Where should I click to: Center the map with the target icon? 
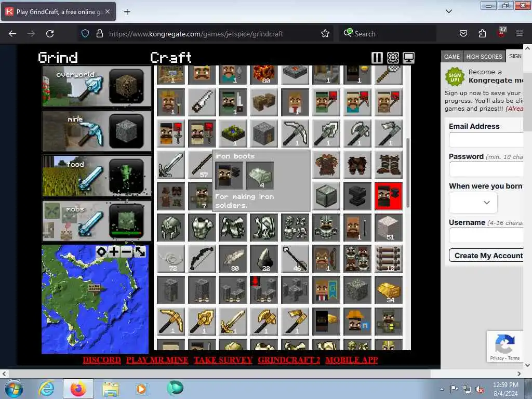click(x=101, y=252)
